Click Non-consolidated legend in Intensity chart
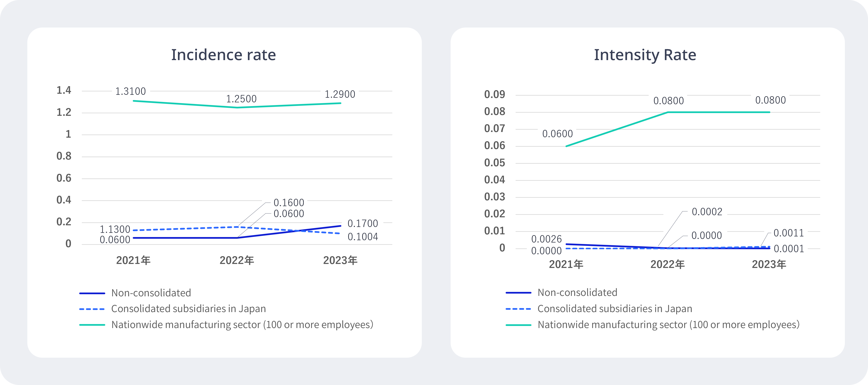The image size is (868, 385). click(577, 293)
